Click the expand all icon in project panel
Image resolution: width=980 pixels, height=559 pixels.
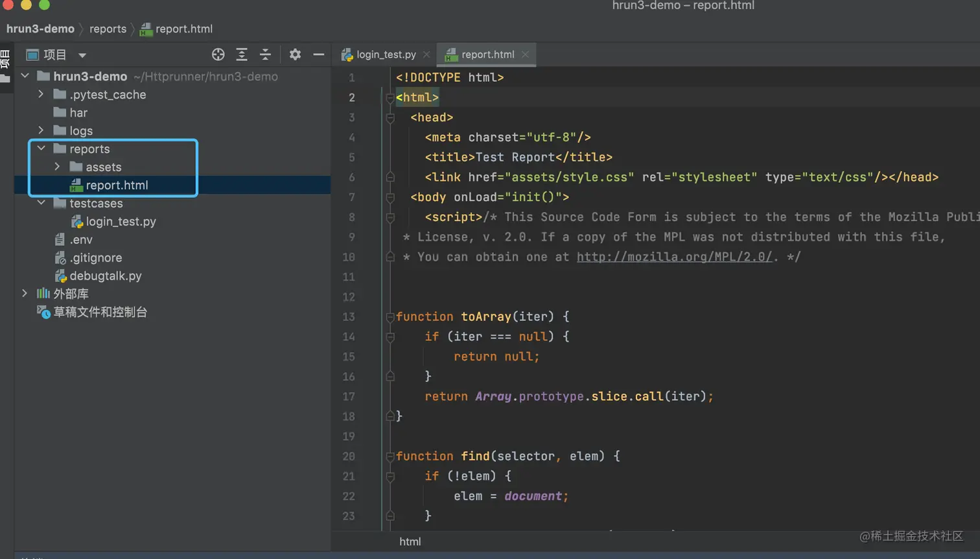(x=242, y=54)
